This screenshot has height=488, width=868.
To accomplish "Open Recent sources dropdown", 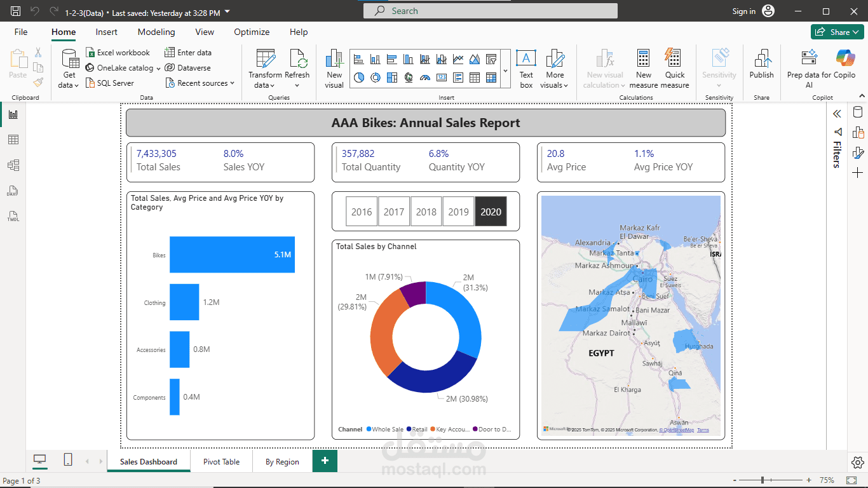I will click(200, 83).
